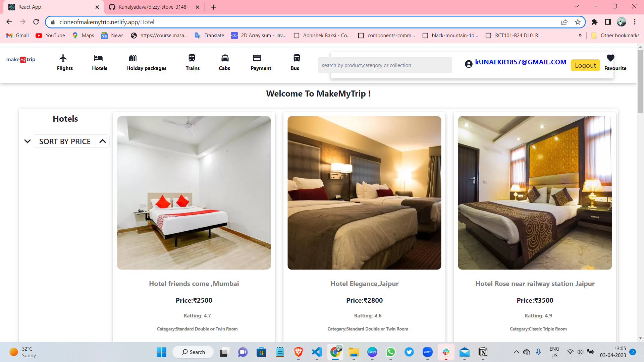This screenshot has height=362, width=644.
Task: Open browser tab list dropdown arrow
Action: [577, 6]
